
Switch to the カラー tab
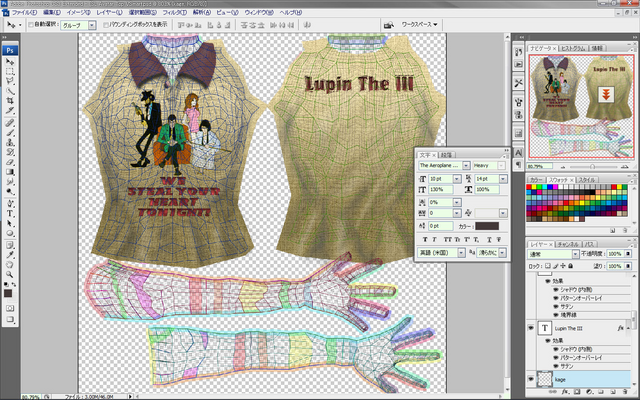536,180
